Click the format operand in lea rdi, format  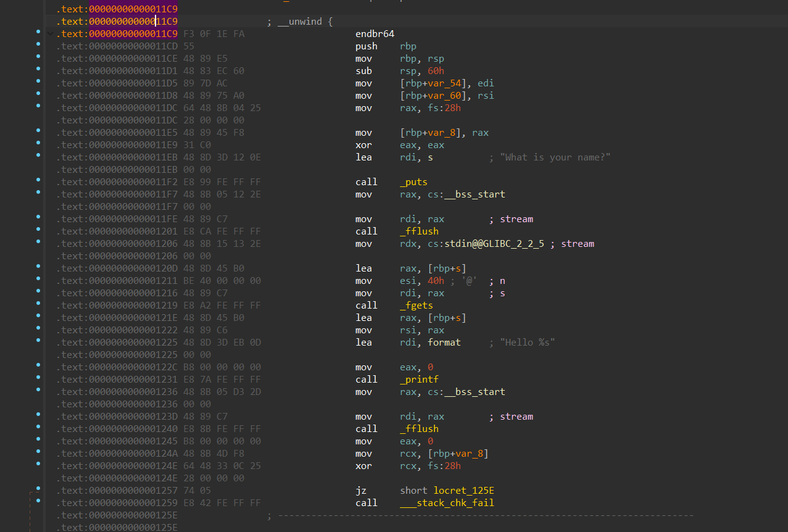click(x=444, y=343)
